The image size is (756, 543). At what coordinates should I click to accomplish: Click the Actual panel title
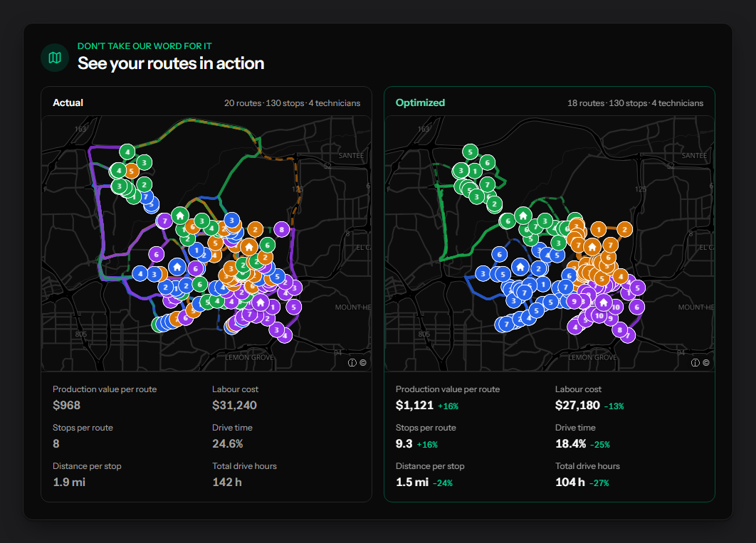tap(68, 102)
